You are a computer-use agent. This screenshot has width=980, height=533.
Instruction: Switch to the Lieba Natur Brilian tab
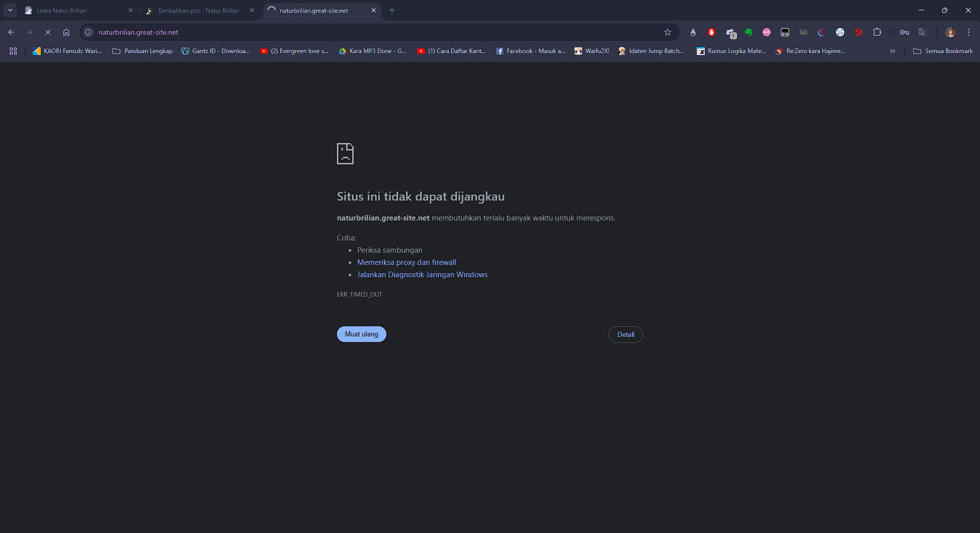(77, 10)
